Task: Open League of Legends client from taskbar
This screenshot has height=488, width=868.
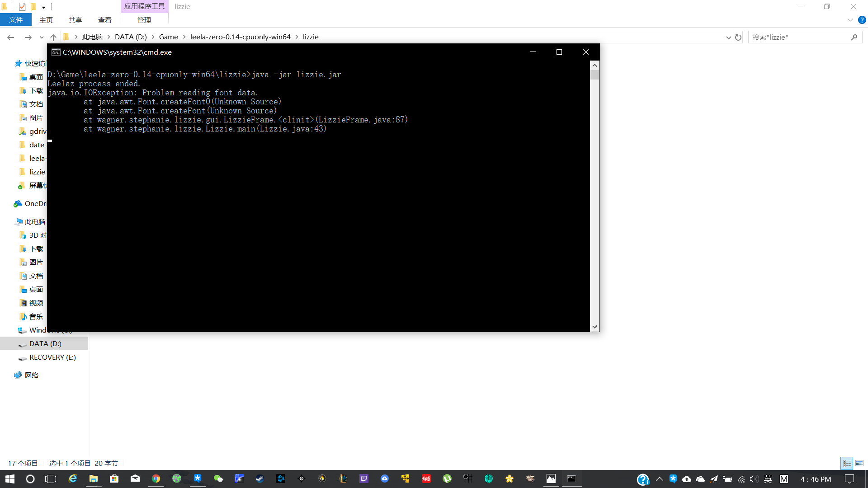Action: pos(343,479)
